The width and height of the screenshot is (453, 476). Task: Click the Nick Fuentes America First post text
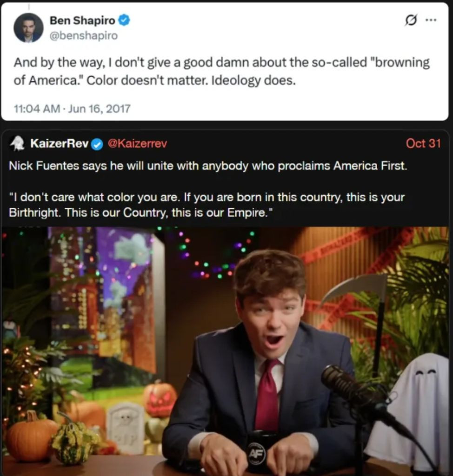[208, 166]
